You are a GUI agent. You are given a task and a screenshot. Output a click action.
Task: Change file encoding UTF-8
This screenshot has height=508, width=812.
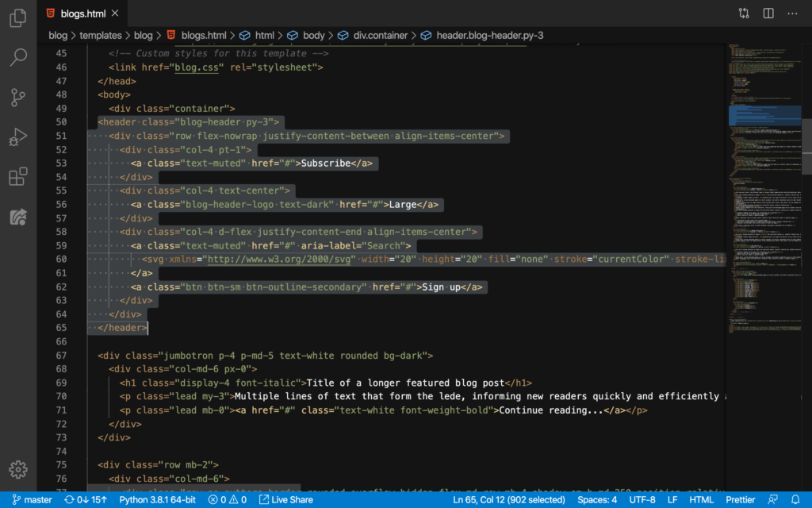pyautogui.click(x=642, y=500)
